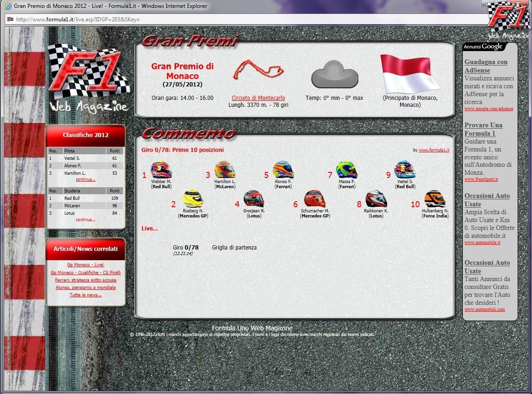Open Tutte le news link
Screen dimensions: 532x394
point(85,295)
